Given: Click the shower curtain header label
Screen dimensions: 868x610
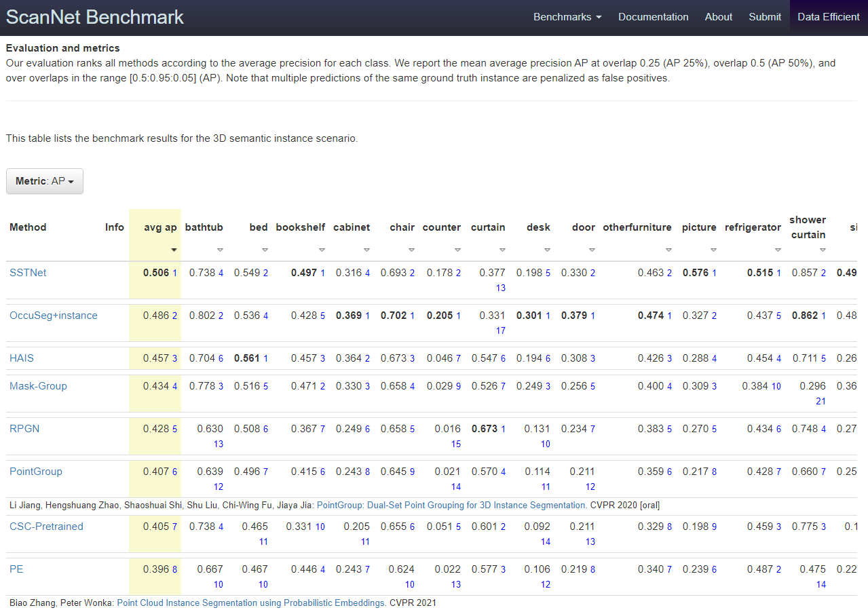Looking at the screenshot, I should 808,227.
